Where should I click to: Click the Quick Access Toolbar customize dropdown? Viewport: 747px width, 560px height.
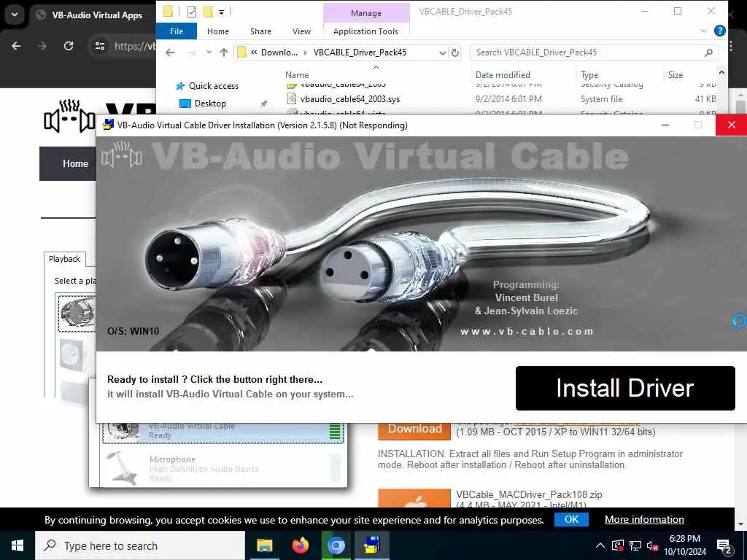point(222,12)
